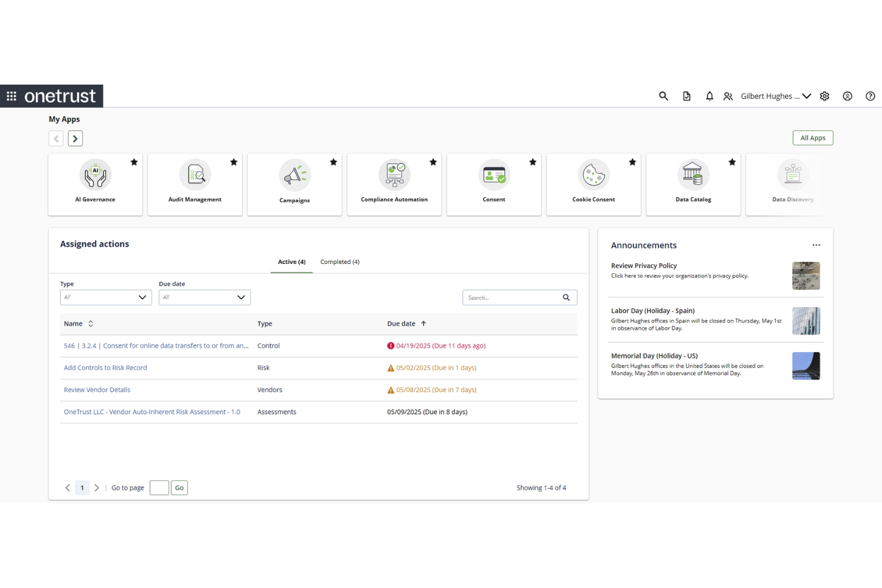This screenshot has width=882, height=588.
Task: Open the Type filter dropdown
Action: click(x=105, y=297)
